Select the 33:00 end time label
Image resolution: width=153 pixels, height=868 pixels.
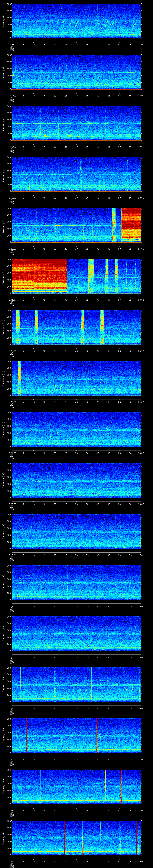tap(141, 861)
